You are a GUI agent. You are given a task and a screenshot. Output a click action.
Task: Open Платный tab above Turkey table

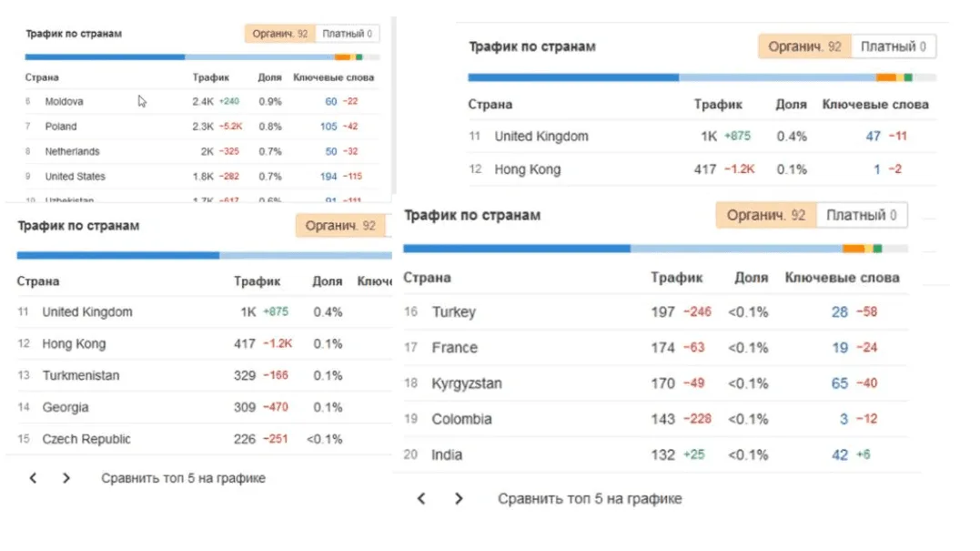(x=856, y=216)
